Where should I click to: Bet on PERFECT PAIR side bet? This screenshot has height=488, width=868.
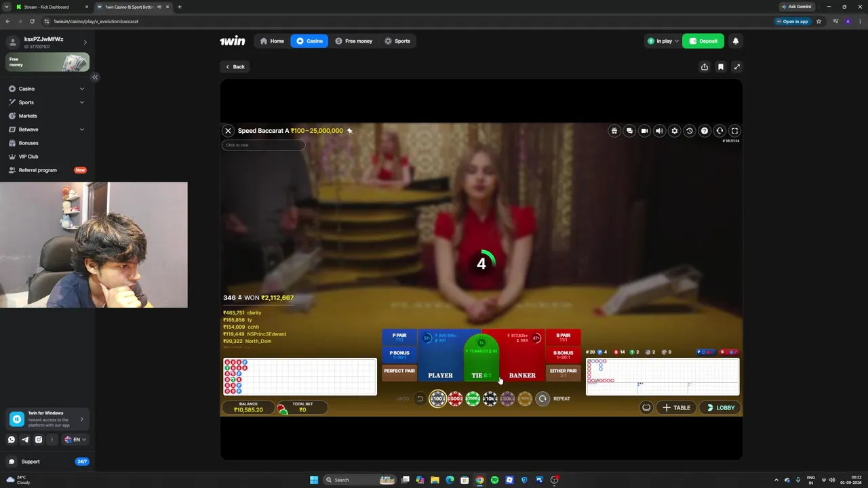[399, 372]
